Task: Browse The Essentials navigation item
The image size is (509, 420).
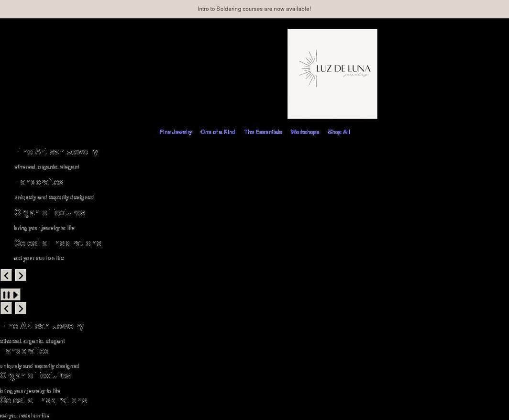Action: coord(263,132)
